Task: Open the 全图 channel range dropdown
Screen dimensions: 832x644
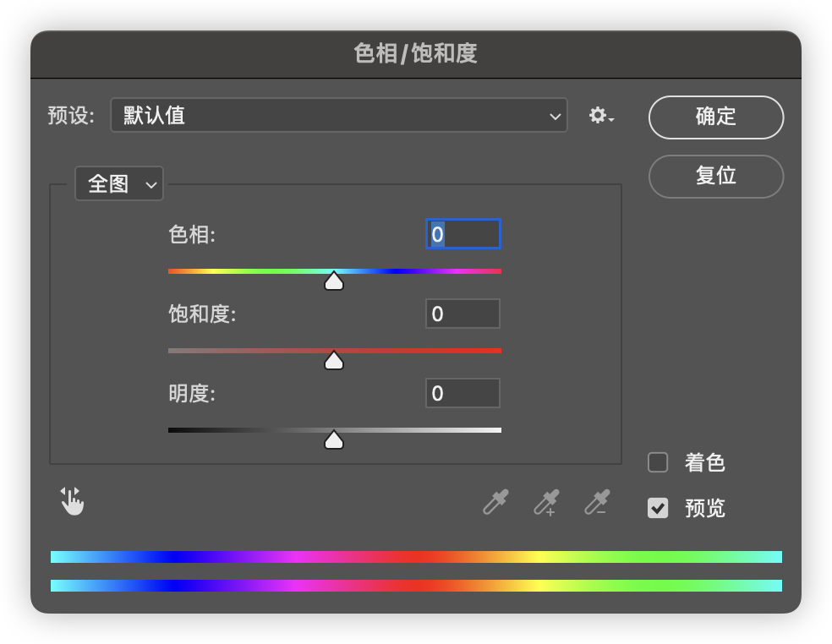Action: [119, 183]
